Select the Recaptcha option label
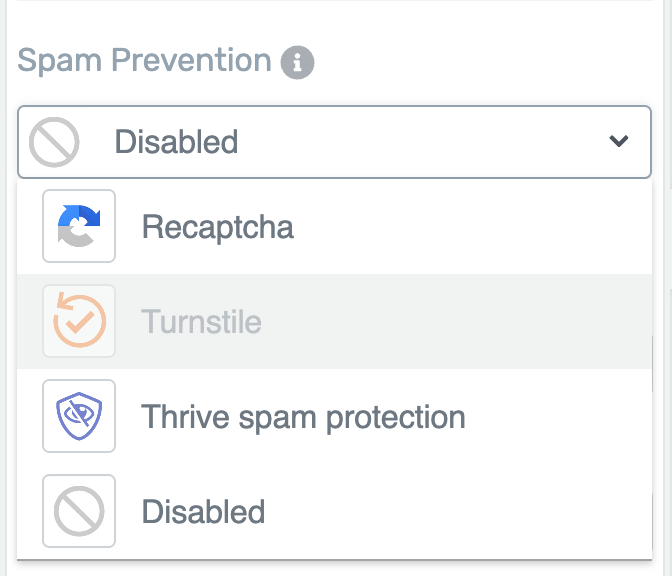672x576 pixels. pyautogui.click(x=217, y=227)
